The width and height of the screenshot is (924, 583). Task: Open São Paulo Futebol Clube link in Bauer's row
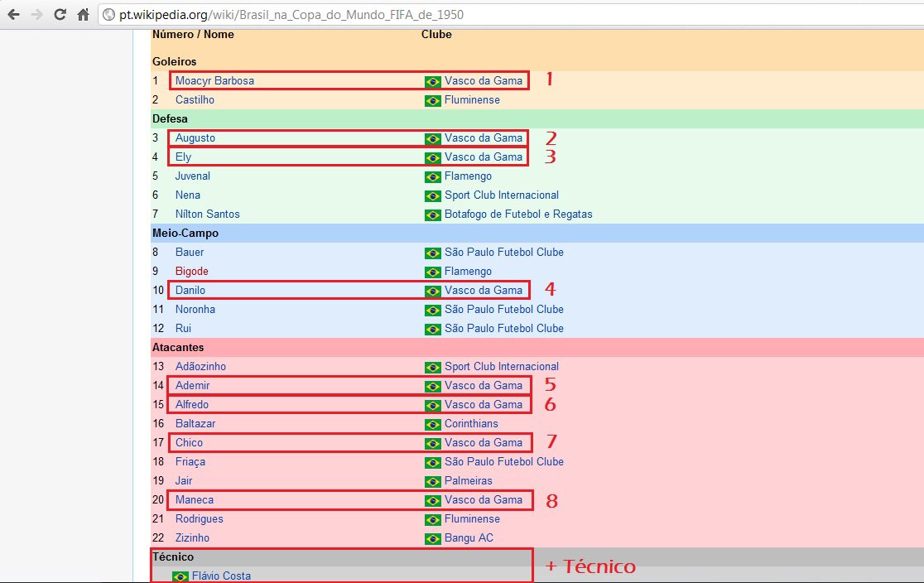(x=504, y=253)
